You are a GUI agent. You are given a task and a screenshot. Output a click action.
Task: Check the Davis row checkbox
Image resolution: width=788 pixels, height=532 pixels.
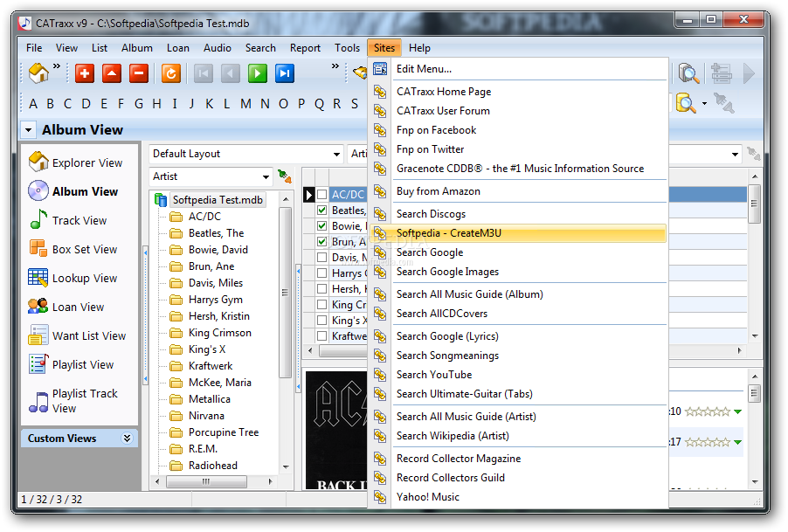[322, 257]
